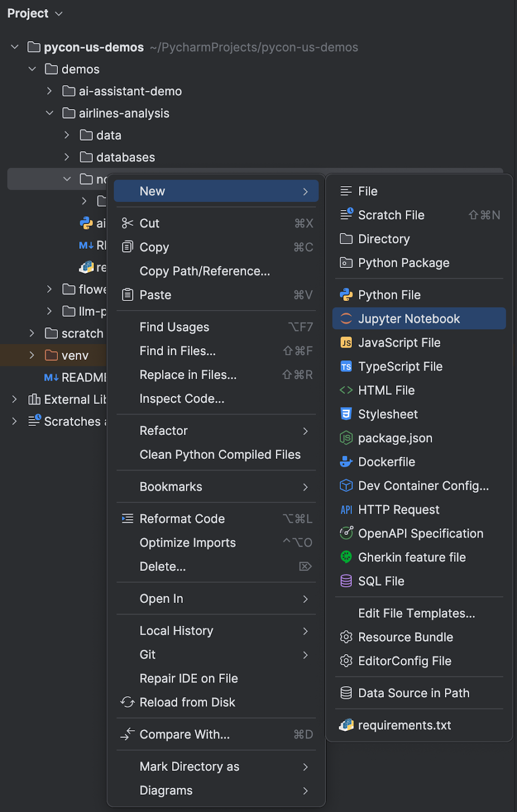This screenshot has width=517, height=812.
Task: Select the databases folder in tree
Action: 125,157
